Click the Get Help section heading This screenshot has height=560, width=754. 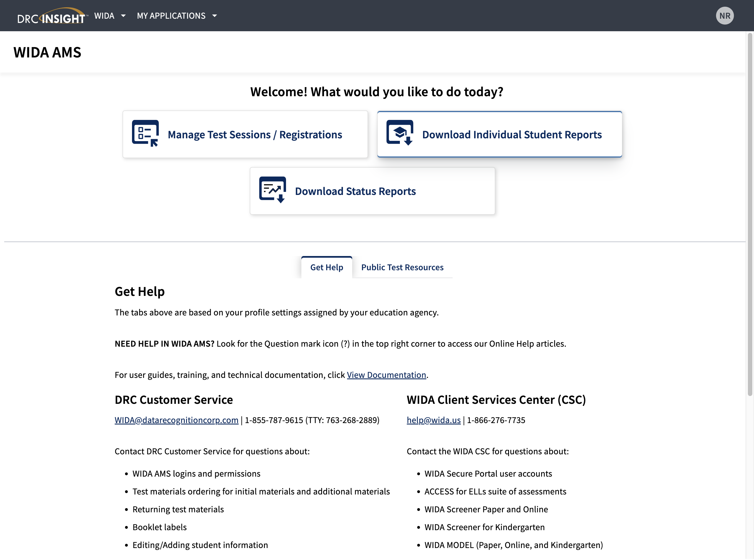point(140,291)
